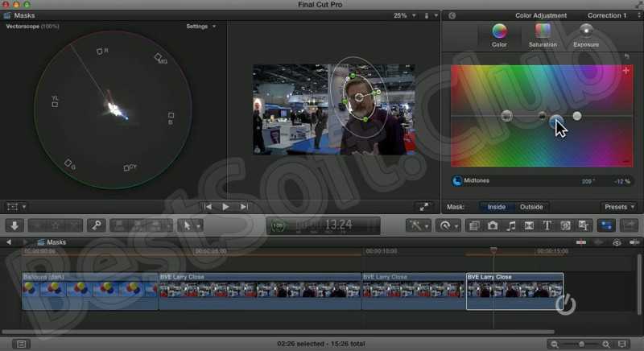The width and height of the screenshot is (644, 351).
Task: Click the timecode display showing 13:24
Action: point(324,225)
